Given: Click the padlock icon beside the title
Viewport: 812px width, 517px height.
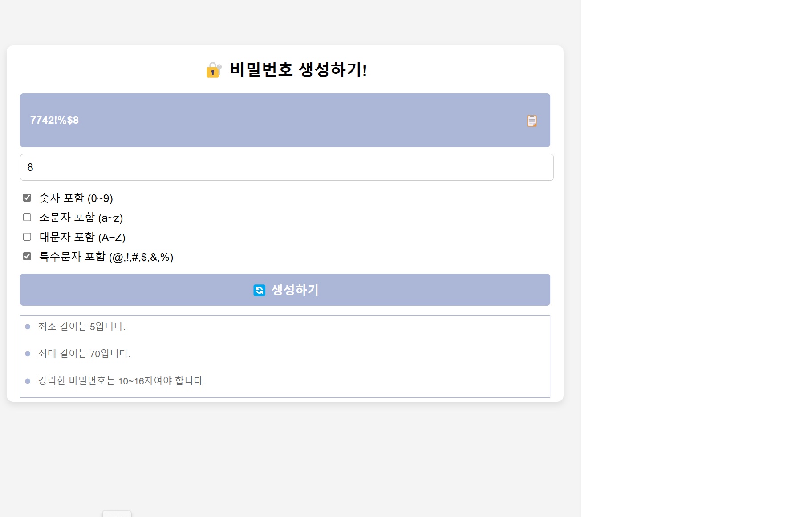Looking at the screenshot, I should [214, 70].
